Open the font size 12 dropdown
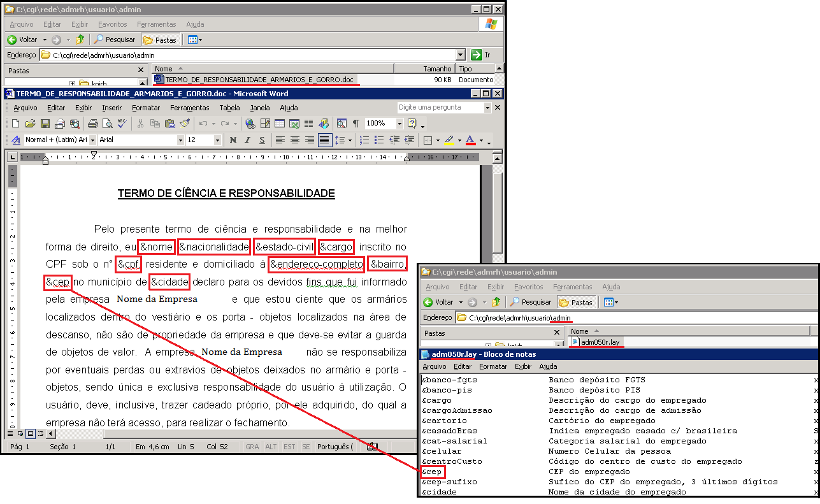This screenshot has height=504, width=820. tap(217, 140)
